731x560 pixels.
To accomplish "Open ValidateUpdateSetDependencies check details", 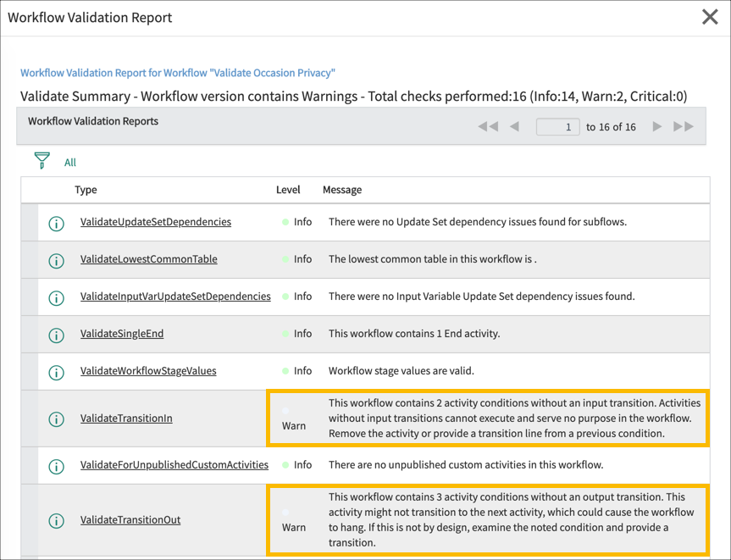I will coord(154,223).
